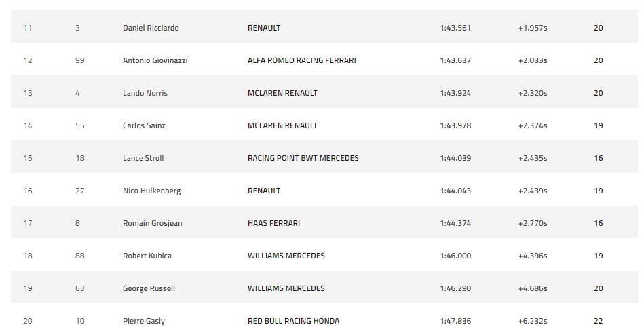Click driver name Daniel Ricciardo
The width and height of the screenshot is (644, 331).
151,28
